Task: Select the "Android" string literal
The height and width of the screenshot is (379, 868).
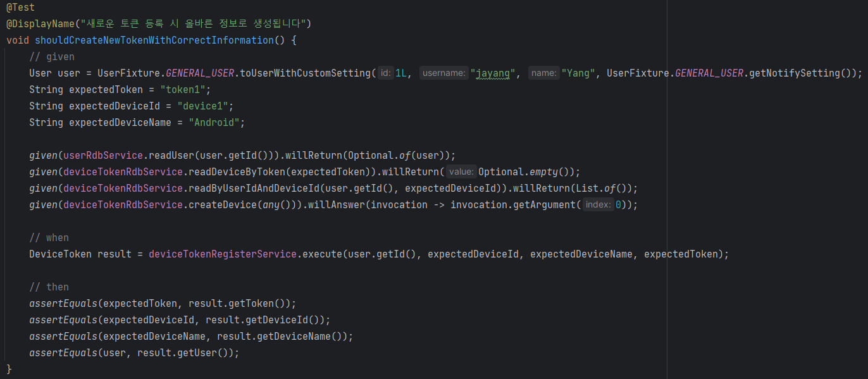Action: tap(214, 123)
